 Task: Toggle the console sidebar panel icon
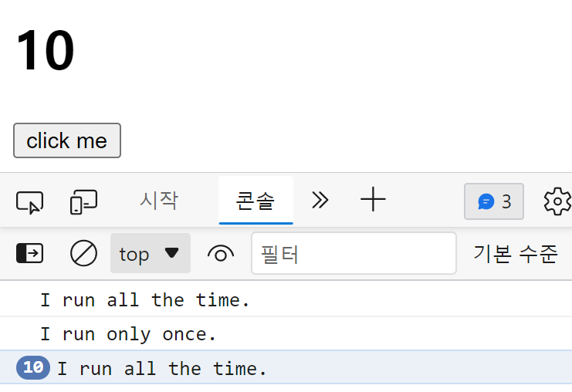(29, 253)
